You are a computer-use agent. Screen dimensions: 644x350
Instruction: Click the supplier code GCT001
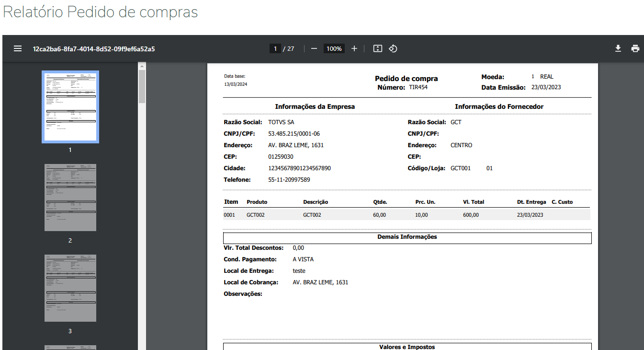[461, 168]
